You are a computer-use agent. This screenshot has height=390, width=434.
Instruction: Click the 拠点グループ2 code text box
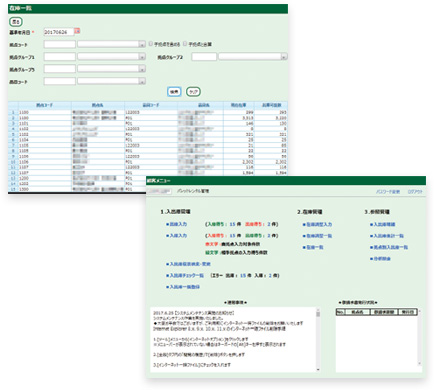point(204,57)
